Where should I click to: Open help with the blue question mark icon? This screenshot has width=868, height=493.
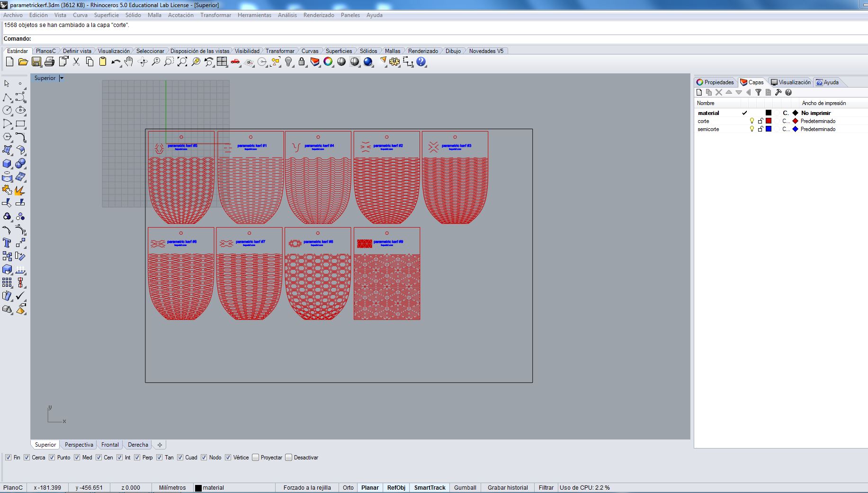tap(421, 62)
